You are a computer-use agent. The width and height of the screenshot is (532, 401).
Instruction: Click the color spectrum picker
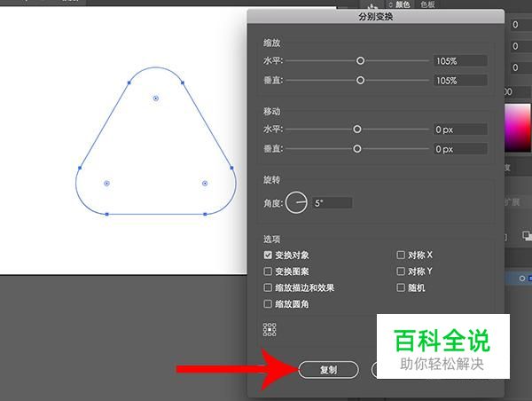coord(518,128)
